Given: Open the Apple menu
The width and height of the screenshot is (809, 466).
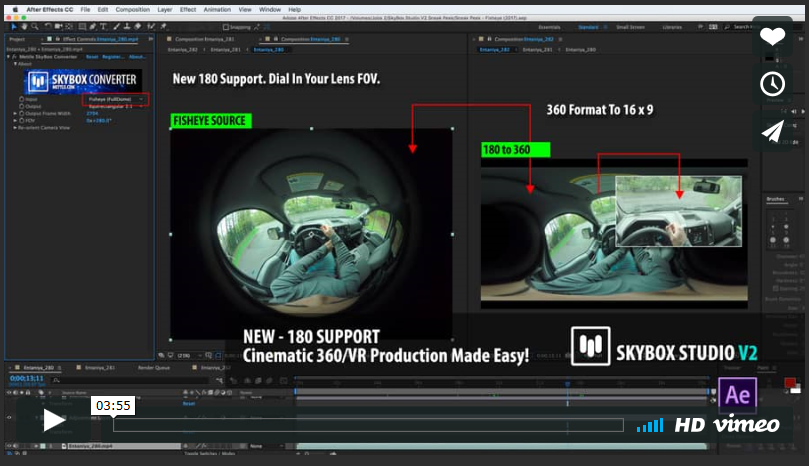Looking at the screenshot, I should click(14, 9).
